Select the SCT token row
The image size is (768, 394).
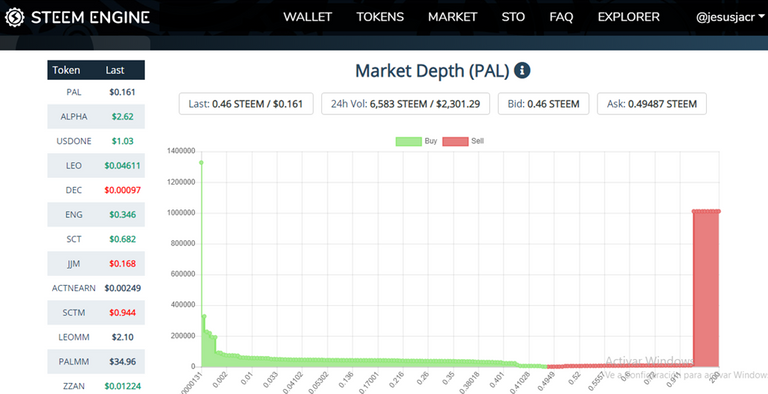tap(96, 239)
